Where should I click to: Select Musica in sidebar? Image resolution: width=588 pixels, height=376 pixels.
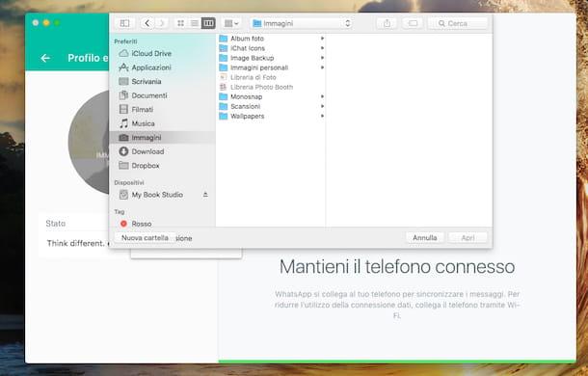point(162,123)
